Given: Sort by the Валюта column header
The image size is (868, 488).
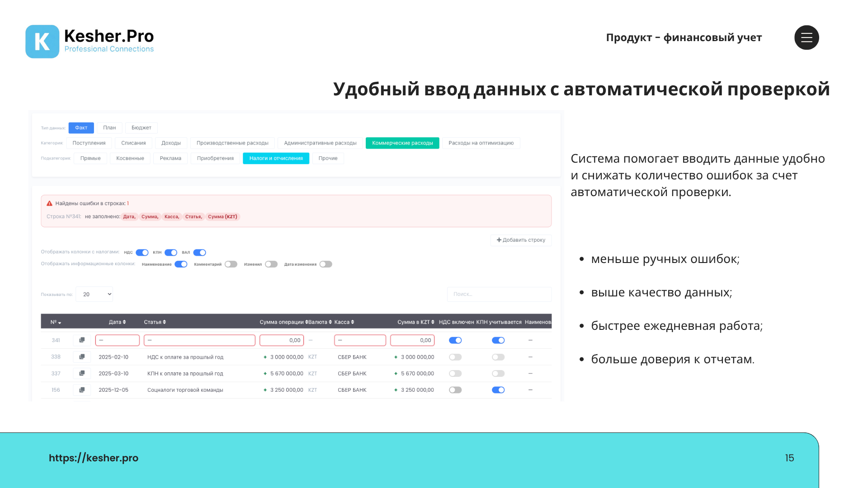Looking at the screenshot, I should [x=320, y=322].
